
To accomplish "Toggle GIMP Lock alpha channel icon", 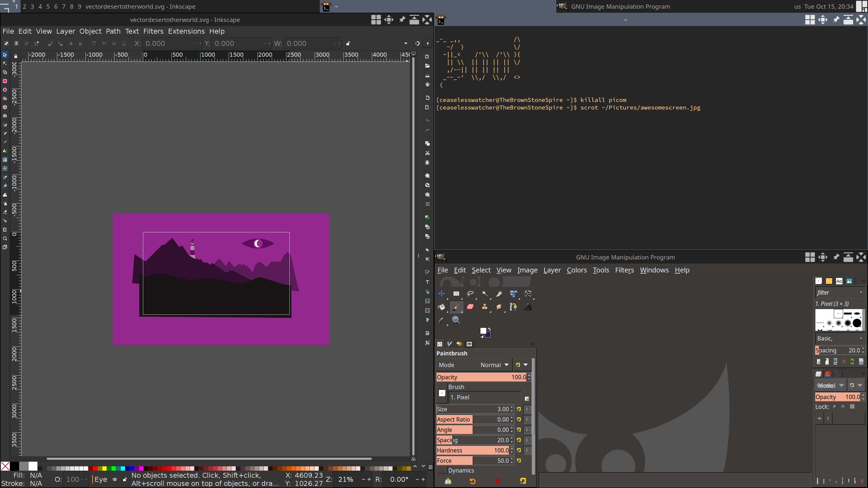I will 852,406.
